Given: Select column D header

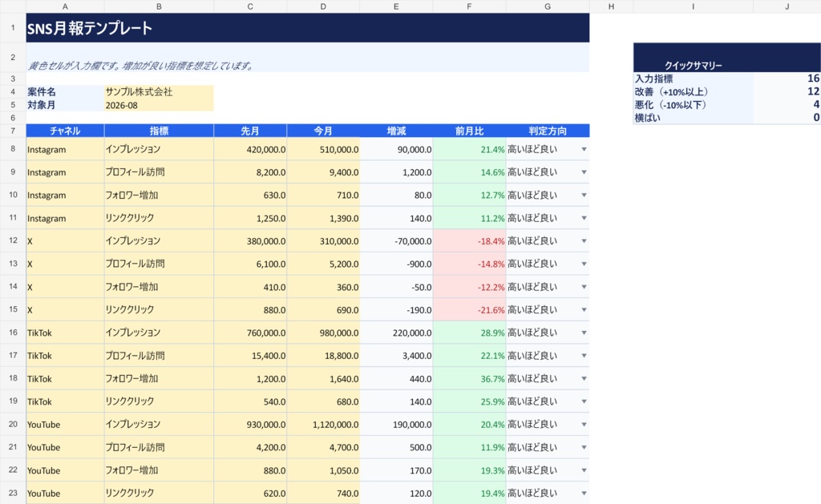Looking at the screenshot, I should click(323, 6).
